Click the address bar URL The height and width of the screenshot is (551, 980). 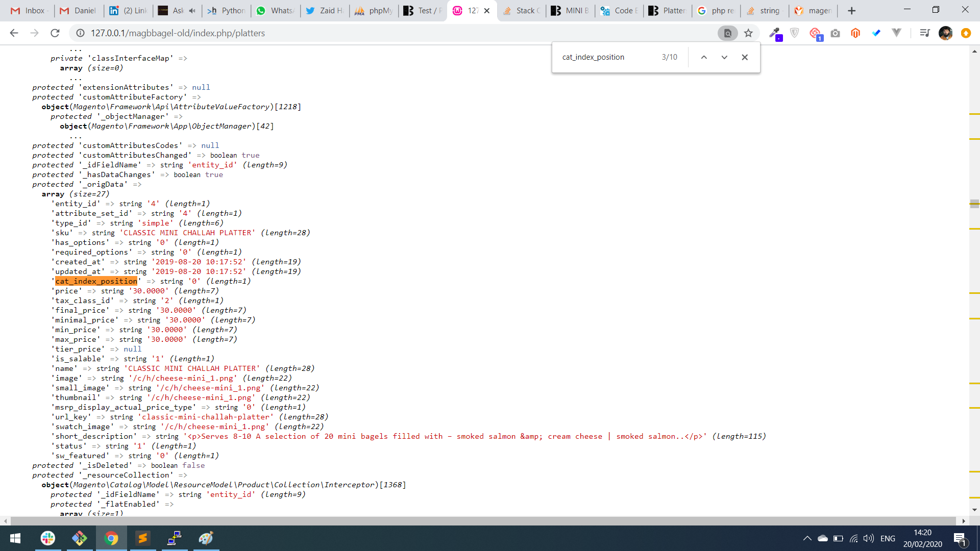178,33
